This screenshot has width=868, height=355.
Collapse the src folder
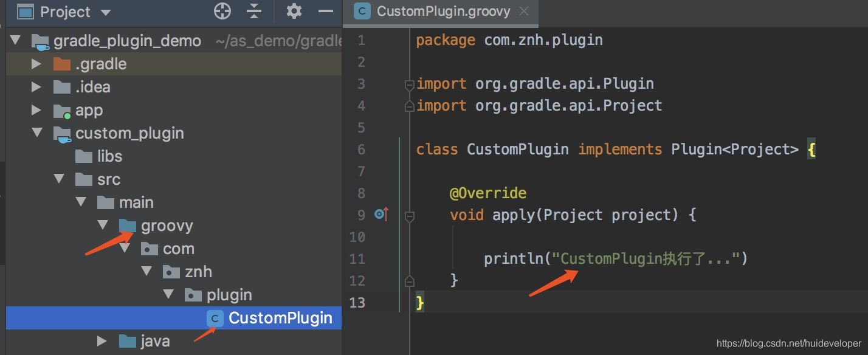tap(59, 179)
